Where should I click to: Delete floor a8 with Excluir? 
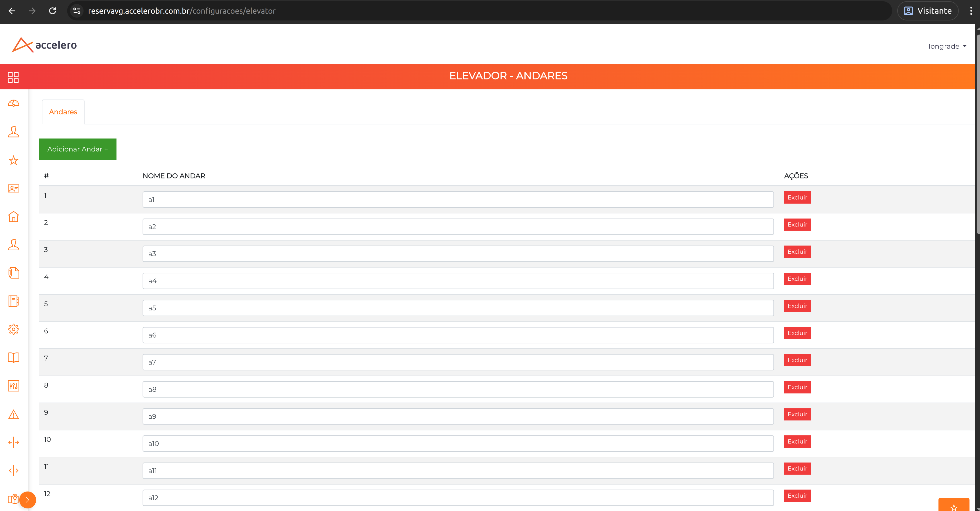[797, 387]
